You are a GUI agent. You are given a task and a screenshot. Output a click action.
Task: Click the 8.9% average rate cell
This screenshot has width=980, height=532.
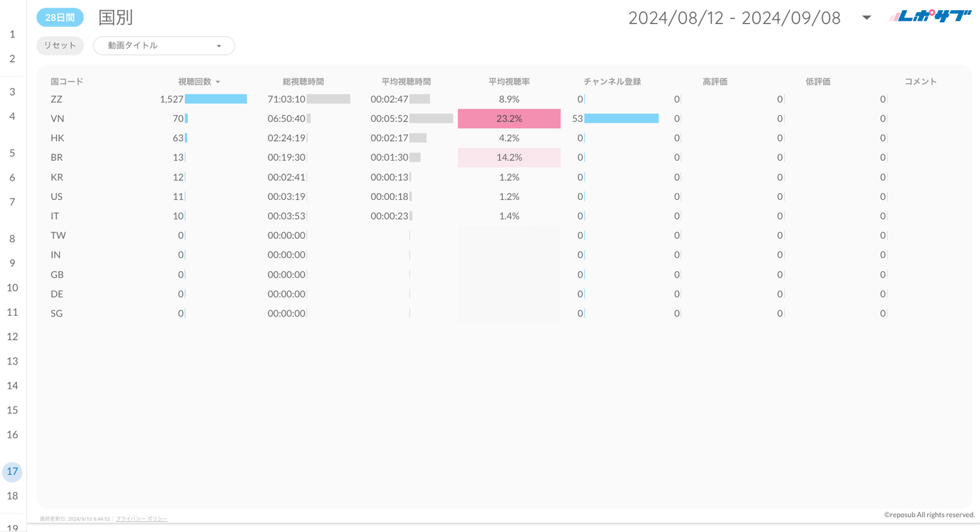(x=509, y=99)
